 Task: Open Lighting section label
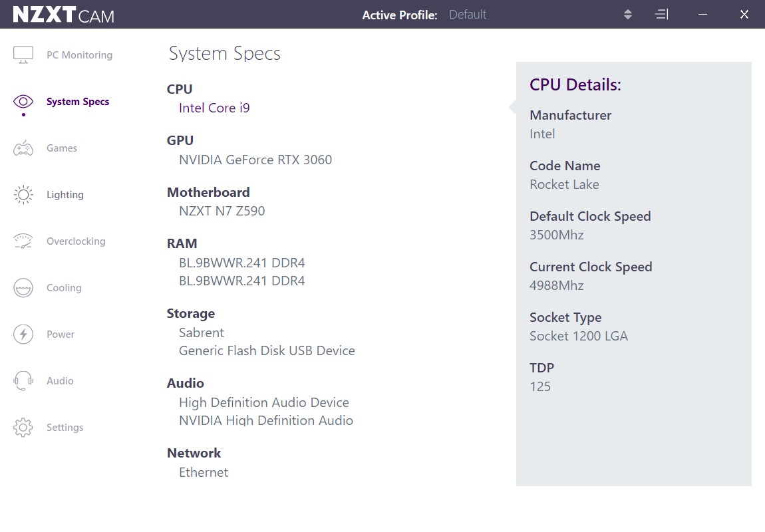point(65,195)
